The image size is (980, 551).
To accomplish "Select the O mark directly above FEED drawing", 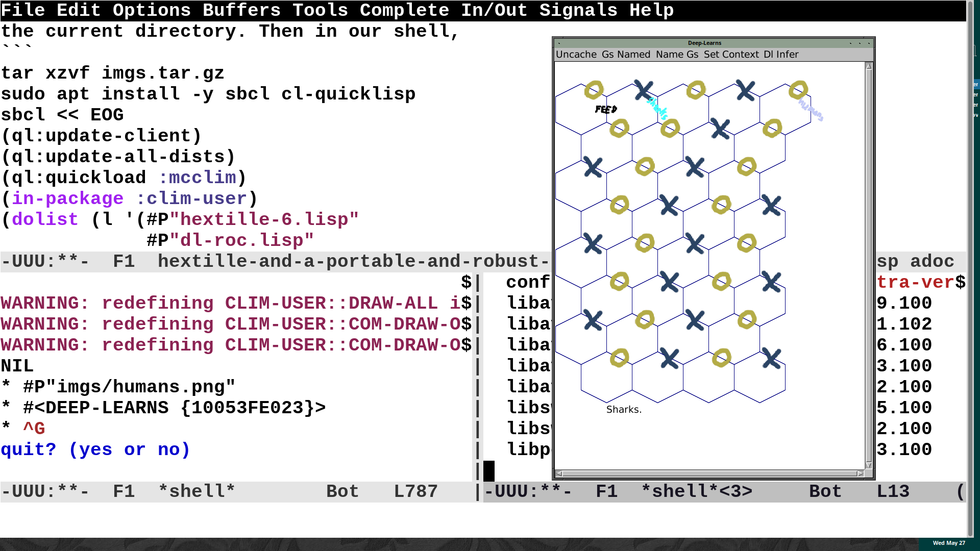I will click(x=594, y=90).
